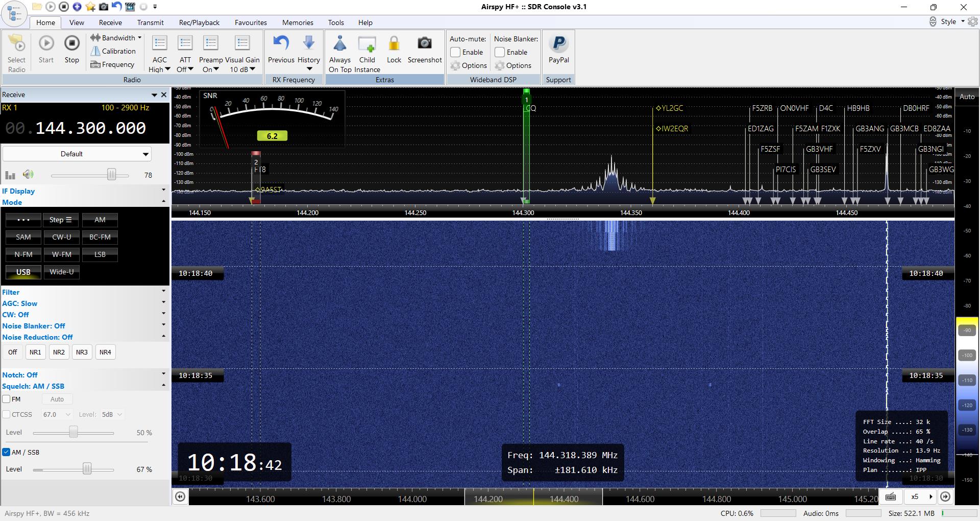Open the Frequency settings in Radio group
The height and width of the screenshot is (521, 980).
[x=112, y=64]
